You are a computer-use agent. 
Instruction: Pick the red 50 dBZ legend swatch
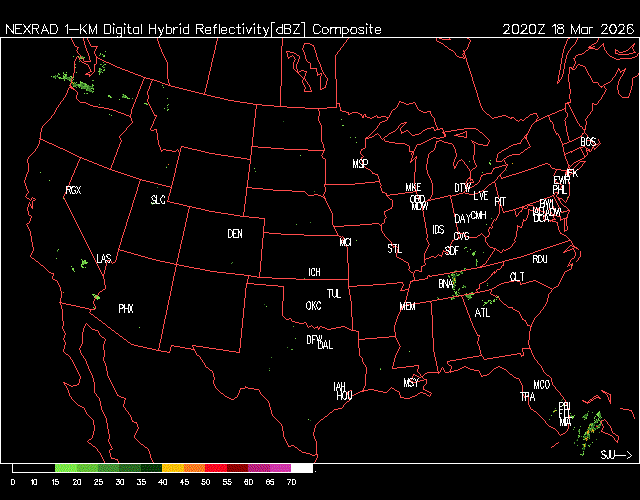tap(215, 468)
